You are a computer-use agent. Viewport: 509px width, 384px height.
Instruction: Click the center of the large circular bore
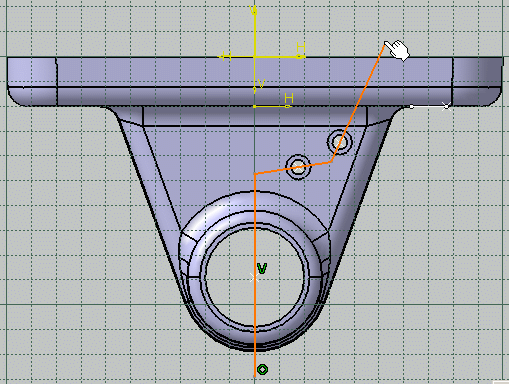click(x=255, y=278)
